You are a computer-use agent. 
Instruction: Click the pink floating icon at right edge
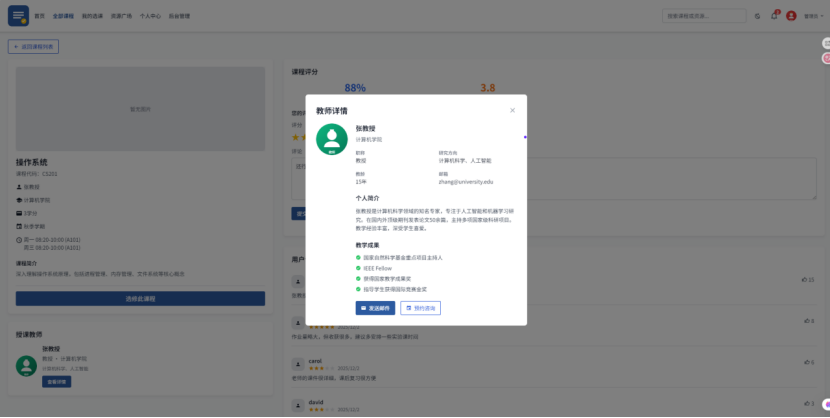point(826,58)
